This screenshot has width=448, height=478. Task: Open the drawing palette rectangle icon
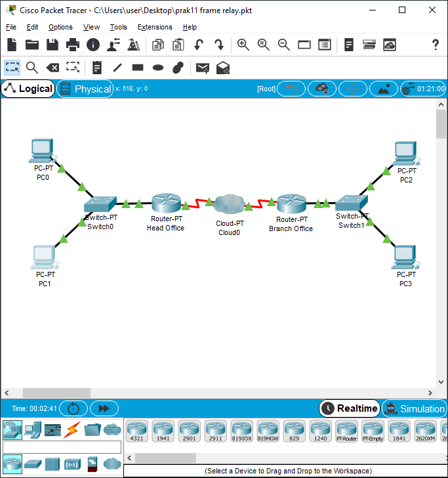click(304, 45)
